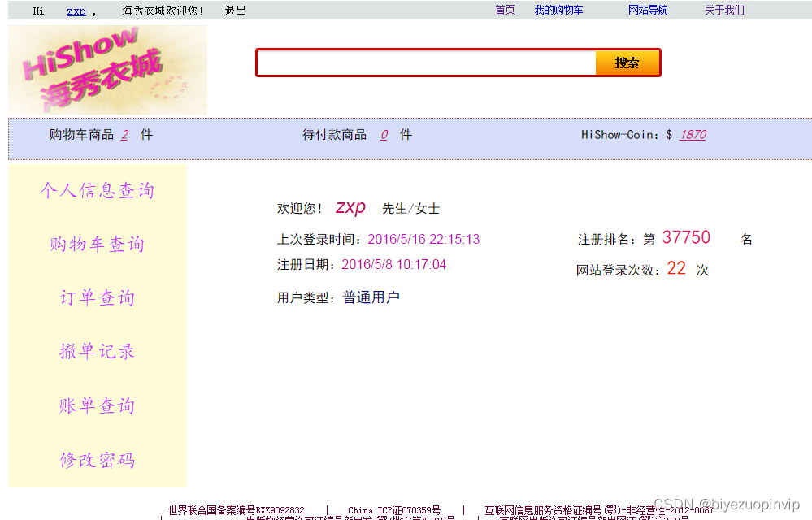The image size is (812, 520).
Task: Select 订单查询 in sidebar
Action: click(98, 298)
